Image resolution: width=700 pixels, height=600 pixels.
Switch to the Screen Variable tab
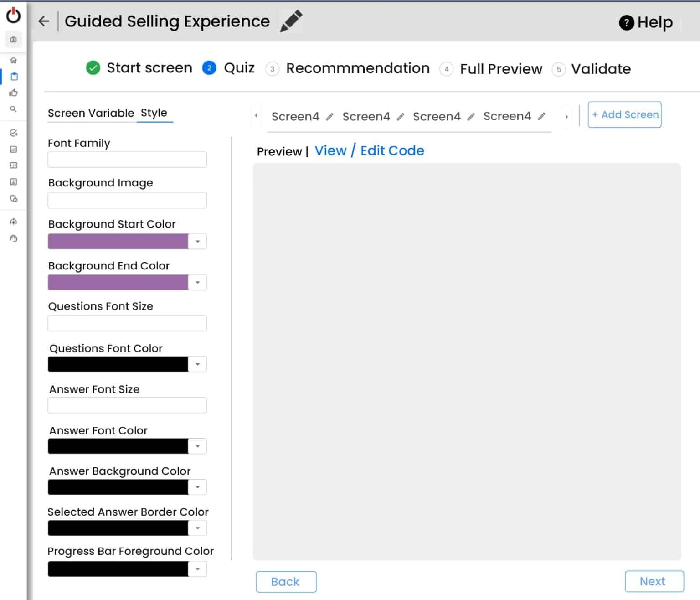(x=91, y=113)
